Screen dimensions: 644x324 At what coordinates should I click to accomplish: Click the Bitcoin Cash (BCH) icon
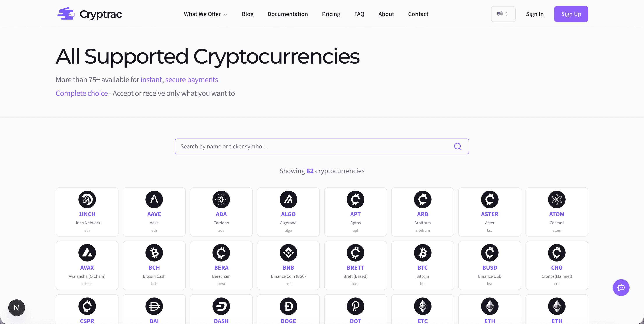click(x=154, y=253)
